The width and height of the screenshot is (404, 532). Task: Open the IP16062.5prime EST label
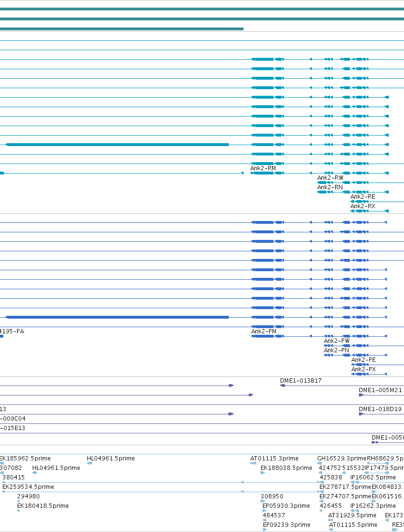[373, 478]
